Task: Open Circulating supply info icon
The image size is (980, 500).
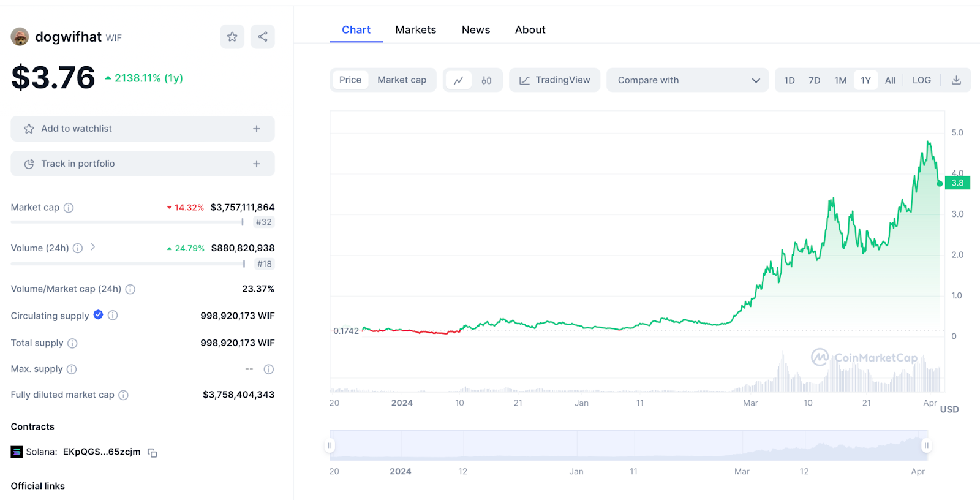Action: [113, 316]
